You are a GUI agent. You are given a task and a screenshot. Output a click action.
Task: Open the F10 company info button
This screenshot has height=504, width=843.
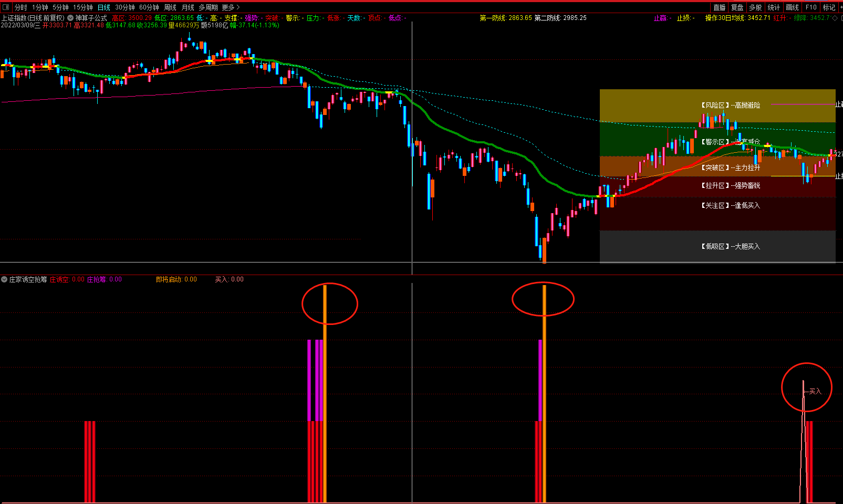(811, 7)
